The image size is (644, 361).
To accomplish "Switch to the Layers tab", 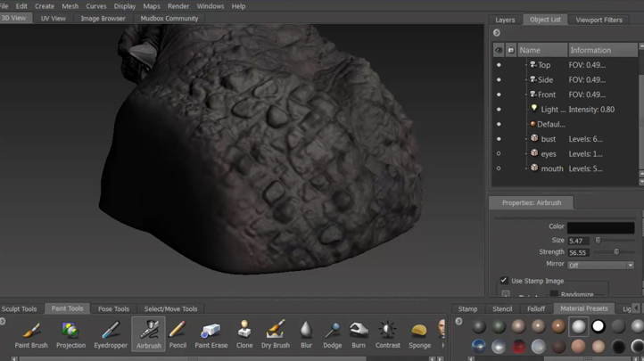I will pos(505,20).
